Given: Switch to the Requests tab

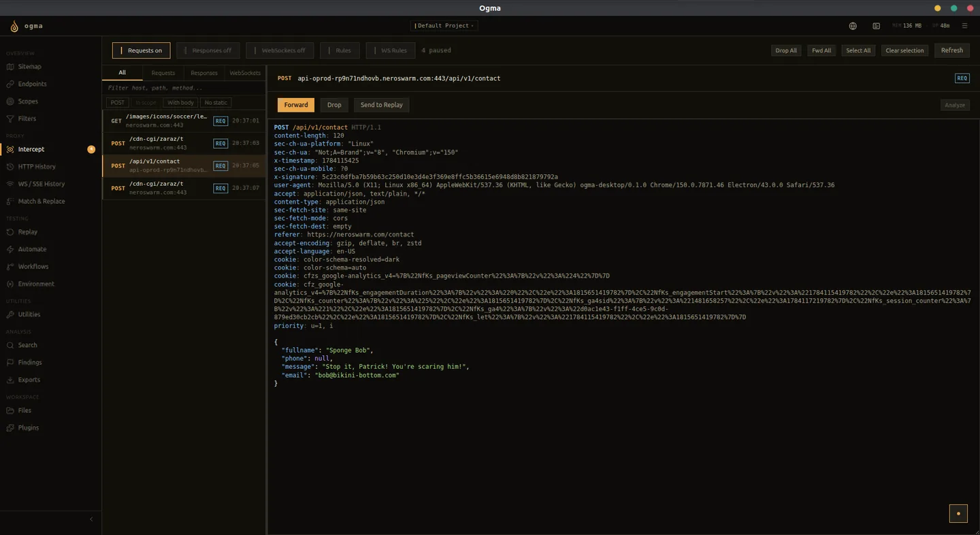Looking at the screenshot, I should pyautogui.click(x=163, y=73).
